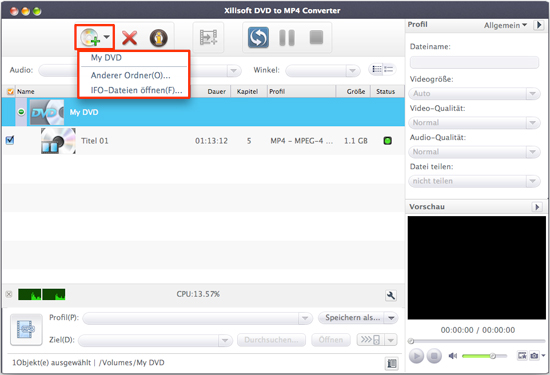Click the Dateiname input field

(x=474, y=62)
